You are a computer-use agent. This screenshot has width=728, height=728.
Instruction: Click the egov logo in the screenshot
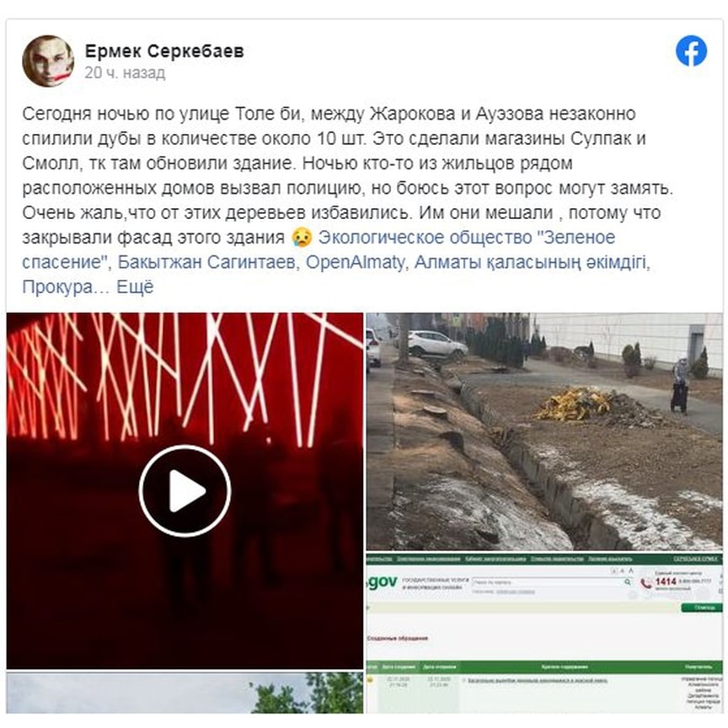click(382, 581)
